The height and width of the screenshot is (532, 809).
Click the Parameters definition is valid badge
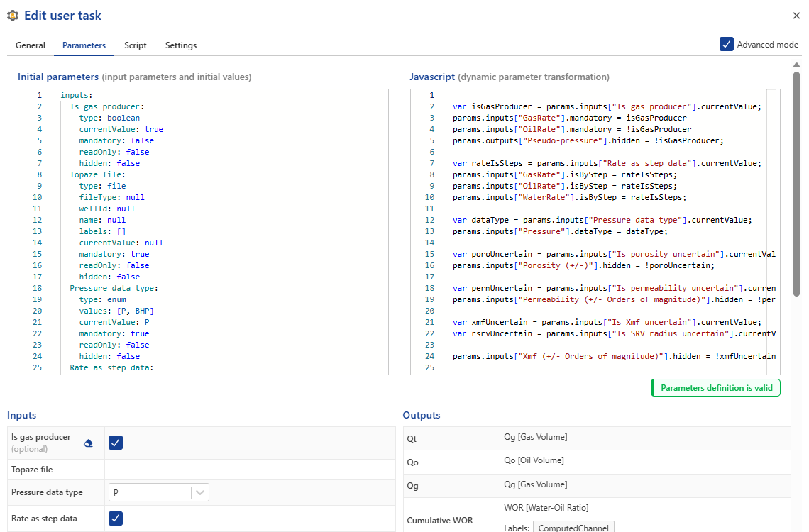(715, 388)
